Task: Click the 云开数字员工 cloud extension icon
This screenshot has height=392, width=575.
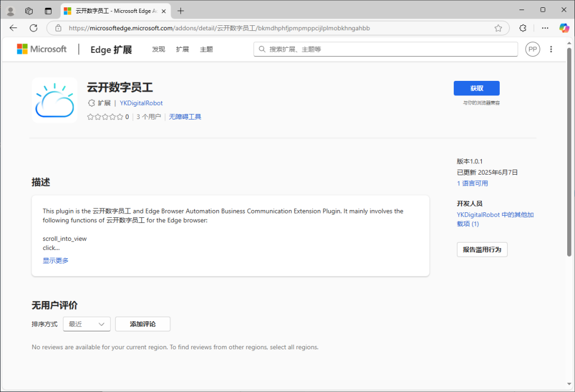Action: pyautogui.click(x=54, y=100)
